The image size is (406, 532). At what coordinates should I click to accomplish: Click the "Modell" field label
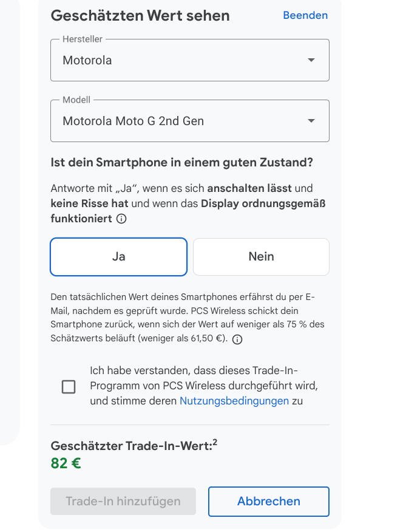(x=76, y=100)
